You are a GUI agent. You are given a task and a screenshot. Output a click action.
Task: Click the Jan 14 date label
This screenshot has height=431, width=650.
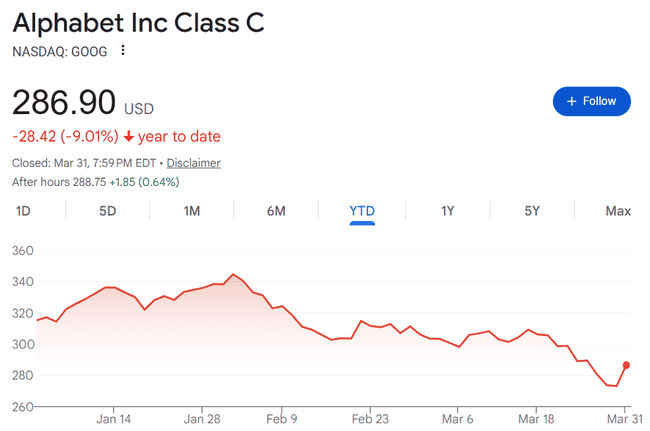coord(114,419)
